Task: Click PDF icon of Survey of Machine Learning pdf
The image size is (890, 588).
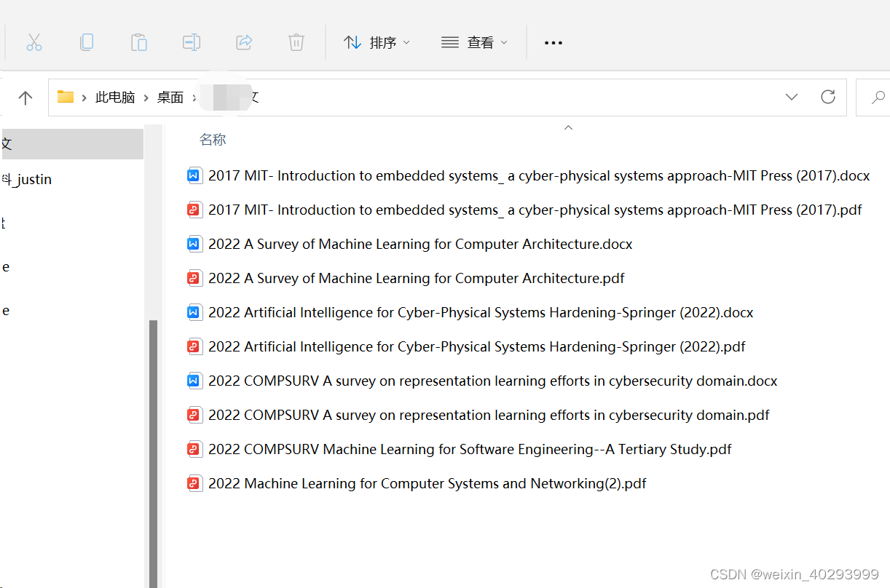Action: click(x=194, y=278)
